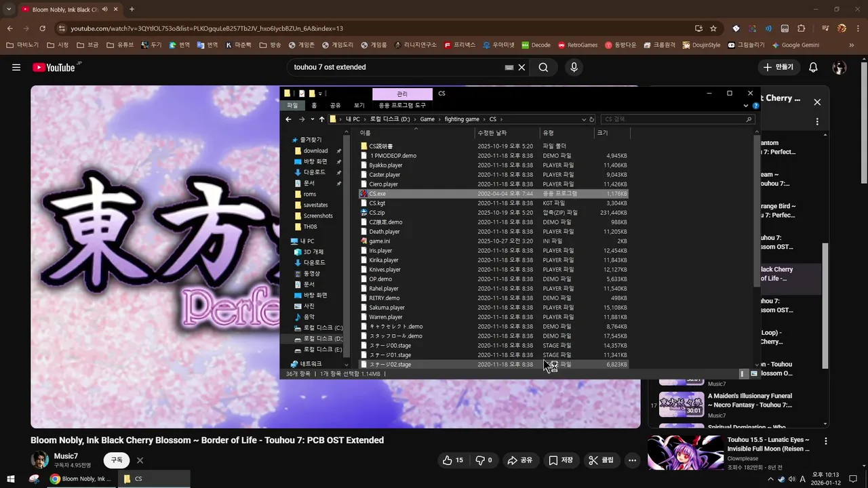The height and width of the screenshot is (488, 868).
Task: Open the Decode bookmark
Action: [535, 45]
